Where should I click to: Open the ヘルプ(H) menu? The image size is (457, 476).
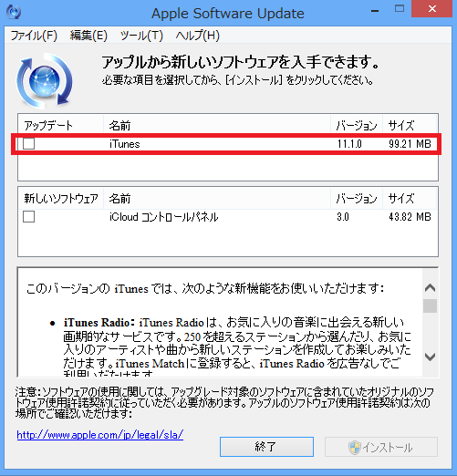[197, 36]
